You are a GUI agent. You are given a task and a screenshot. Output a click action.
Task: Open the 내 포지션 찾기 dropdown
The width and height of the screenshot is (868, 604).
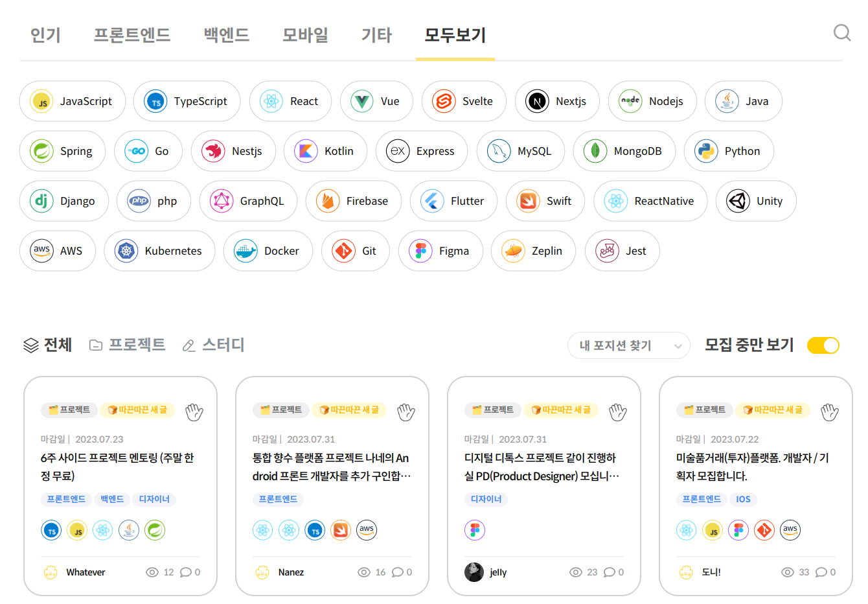[628, 345]
